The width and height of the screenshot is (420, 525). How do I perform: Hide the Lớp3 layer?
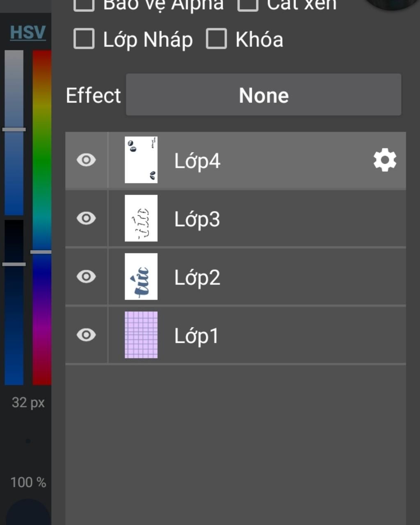[86, 218]
